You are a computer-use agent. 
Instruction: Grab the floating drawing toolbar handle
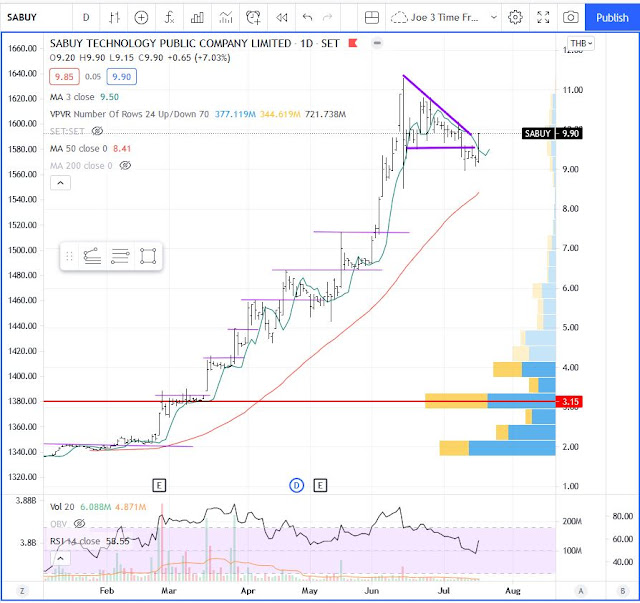pos(69,256)
